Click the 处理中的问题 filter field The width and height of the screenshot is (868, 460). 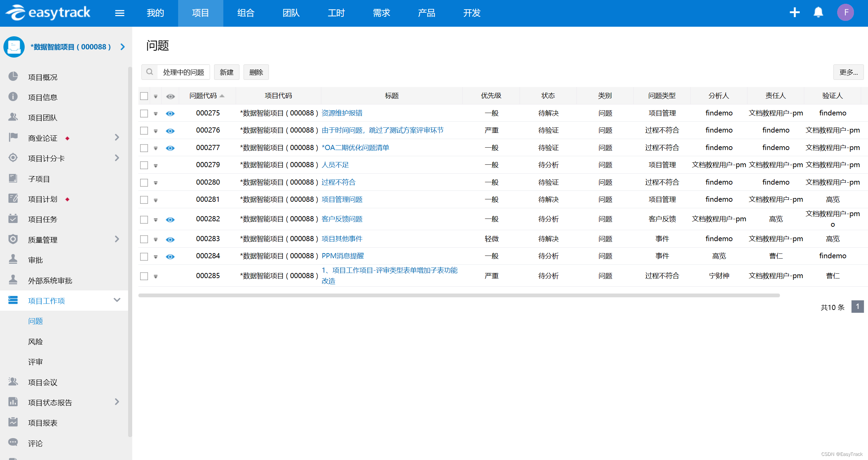[x=184, y=72]
